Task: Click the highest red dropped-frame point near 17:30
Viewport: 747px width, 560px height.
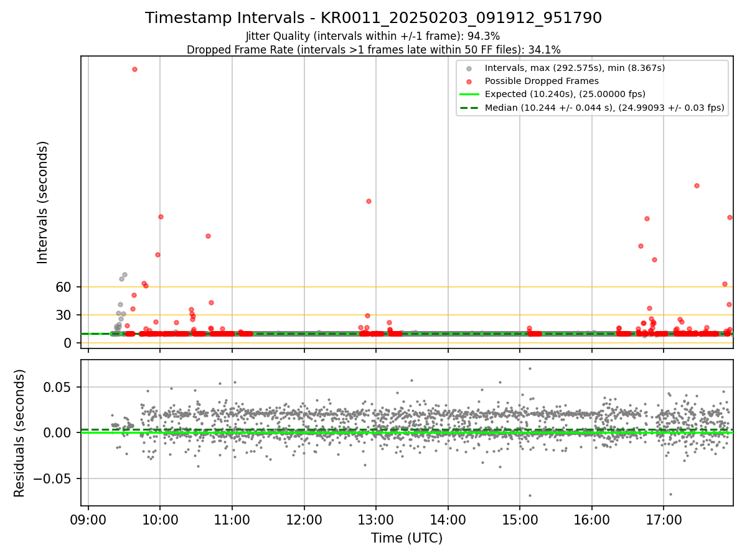Action: pos(697,185)
